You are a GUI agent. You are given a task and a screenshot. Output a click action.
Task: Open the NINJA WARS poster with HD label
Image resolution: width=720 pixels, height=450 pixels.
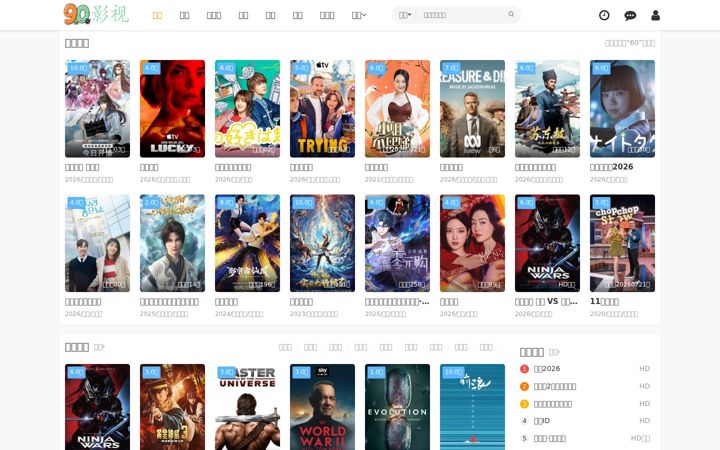coord(547,243)
